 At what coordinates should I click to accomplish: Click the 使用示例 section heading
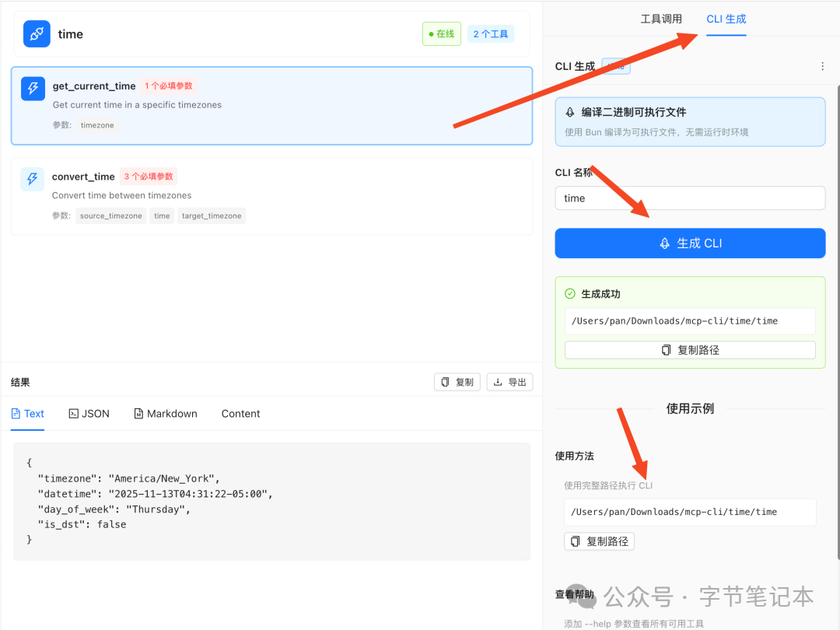(690, 409)
